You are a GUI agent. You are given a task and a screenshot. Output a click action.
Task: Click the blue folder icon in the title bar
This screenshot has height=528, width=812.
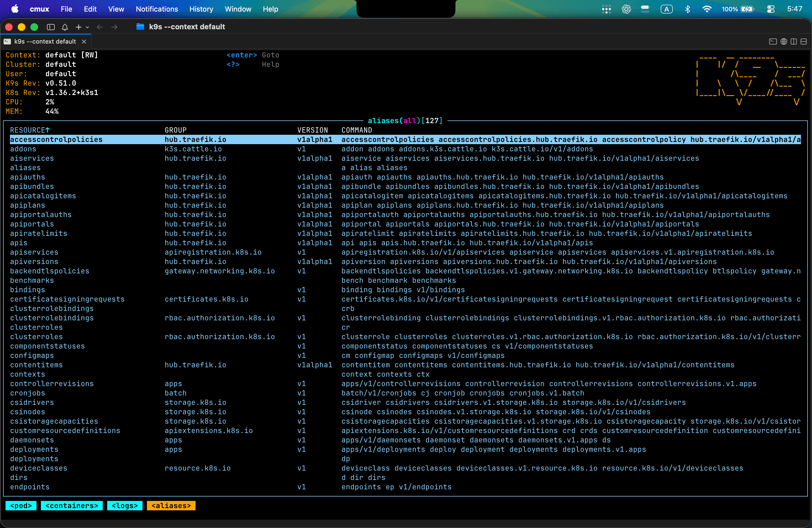pos(140,27)
